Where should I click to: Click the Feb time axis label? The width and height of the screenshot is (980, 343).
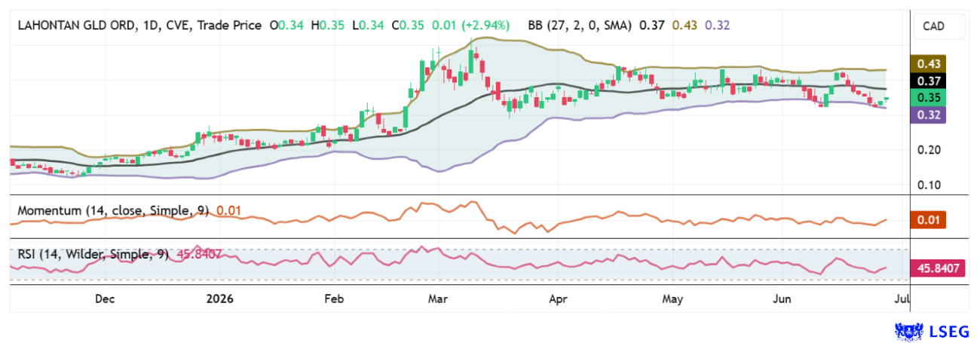coord(334,299)
